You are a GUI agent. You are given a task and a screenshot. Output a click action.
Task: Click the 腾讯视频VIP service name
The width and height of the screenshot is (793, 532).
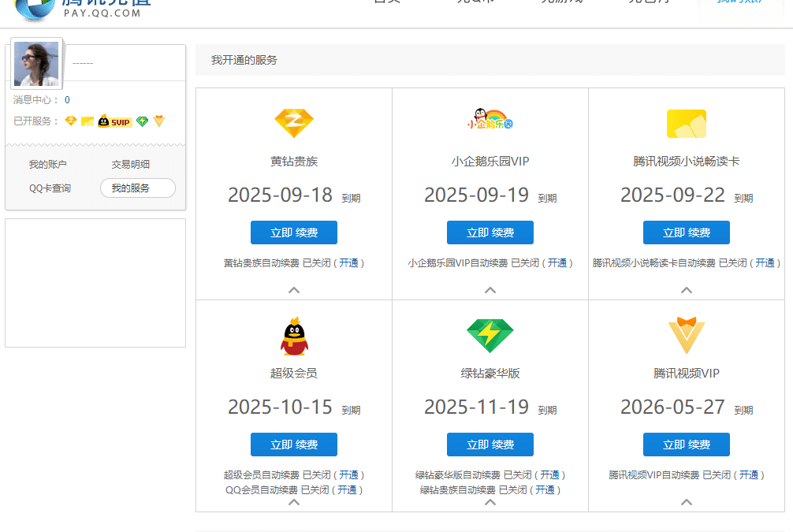[x=687, y=374]
